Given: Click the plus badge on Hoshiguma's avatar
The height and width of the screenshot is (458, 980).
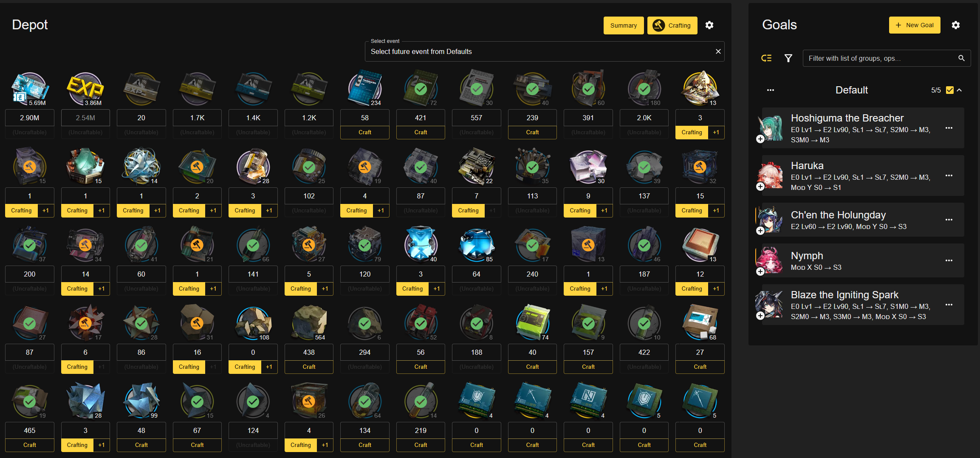Looking at the screenshot, I should tap(760, 139).
